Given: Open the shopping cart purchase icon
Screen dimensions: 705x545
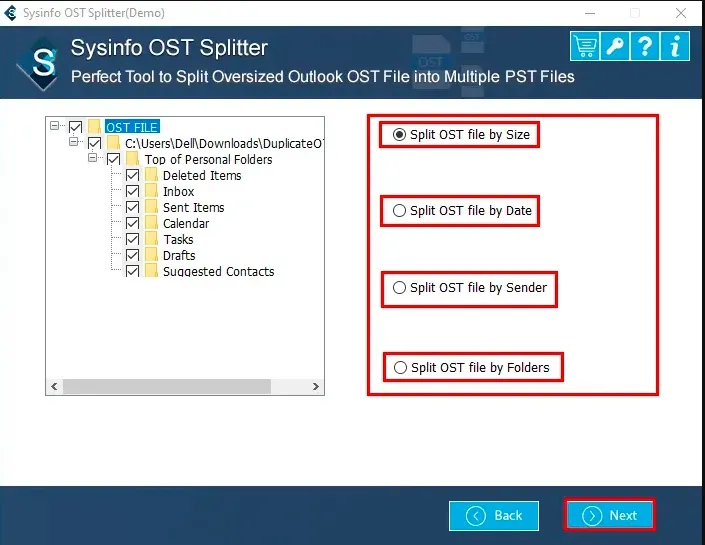Looking at the screenshot, I should [x=585, y=46].
